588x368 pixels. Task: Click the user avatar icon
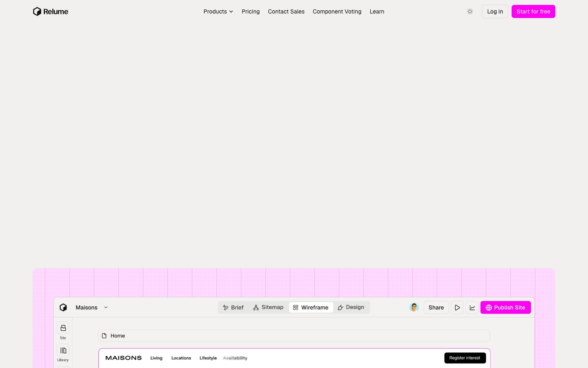414,307
